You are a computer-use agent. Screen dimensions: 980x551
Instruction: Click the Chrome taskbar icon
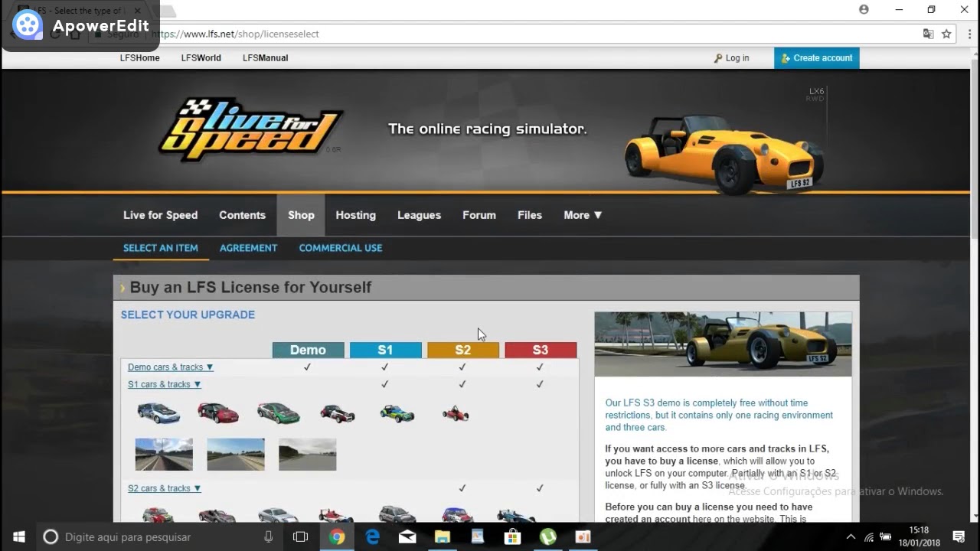click(337, 537)
